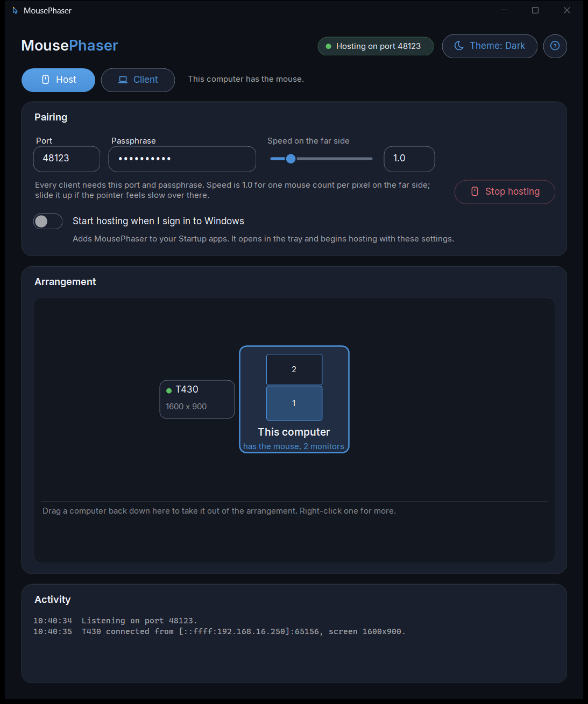The image size is (588, 704).
Task: Click the speed value box showing 1.0
Action: point(409,159)
